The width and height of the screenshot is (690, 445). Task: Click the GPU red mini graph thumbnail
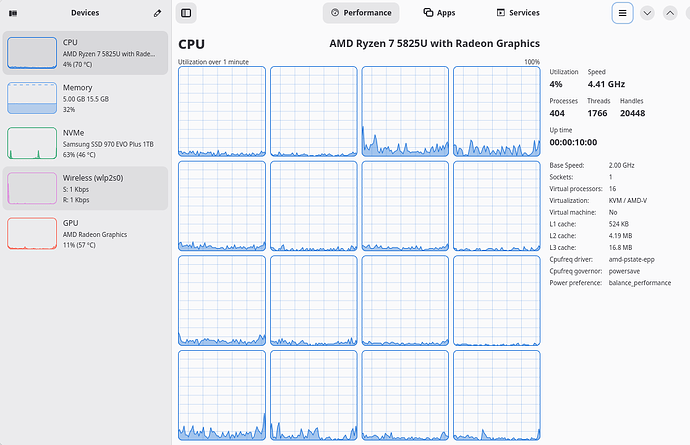click(x=32, y=233)
